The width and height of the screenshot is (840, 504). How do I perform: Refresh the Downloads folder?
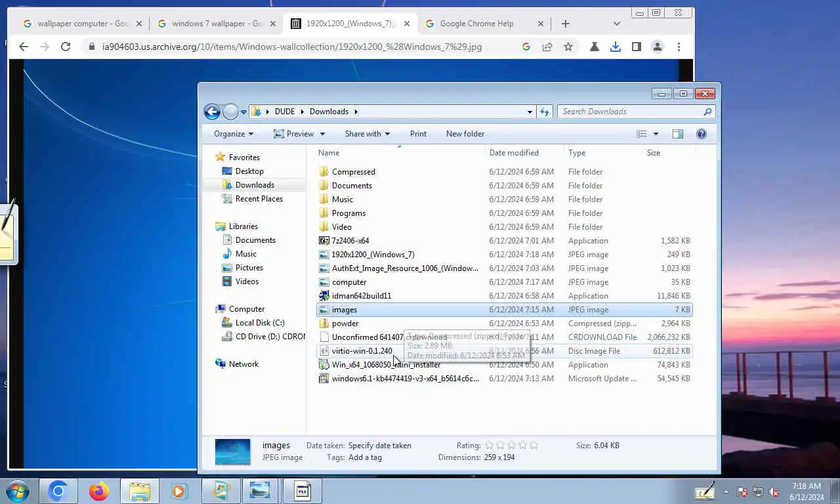click(545, 112)
